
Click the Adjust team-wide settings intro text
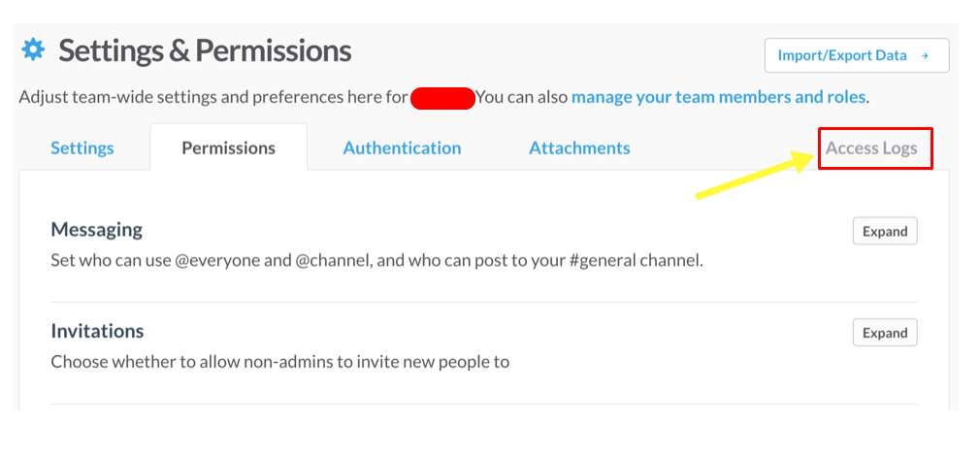(x=213, y=98)
